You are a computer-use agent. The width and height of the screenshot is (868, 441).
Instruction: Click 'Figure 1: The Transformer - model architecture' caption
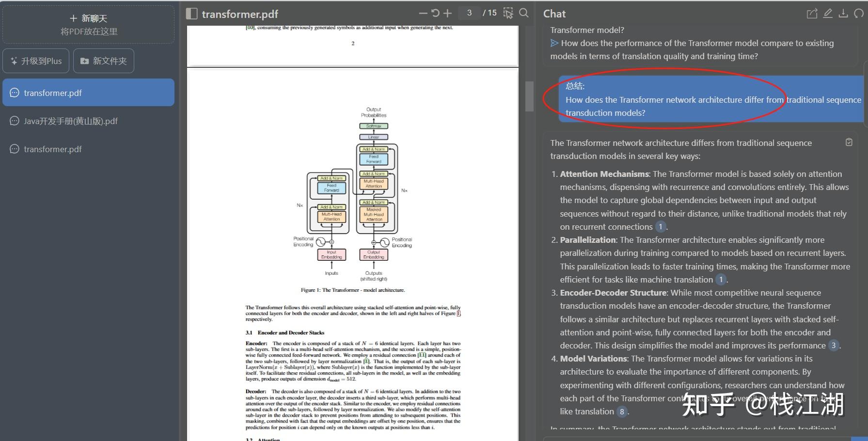pyautogui.click(x=353, y=290)
